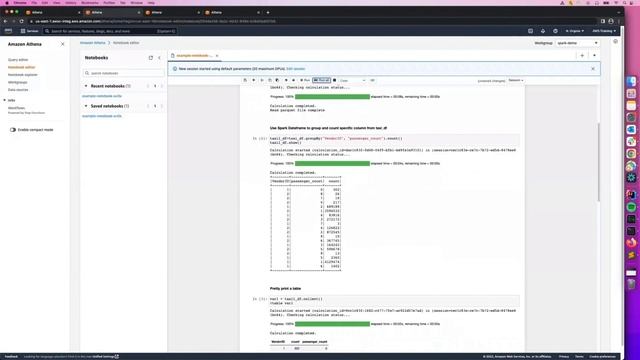Go to the next page of Saved notebooks
Viewport: 640px width, 360px height.
point(162,106)
